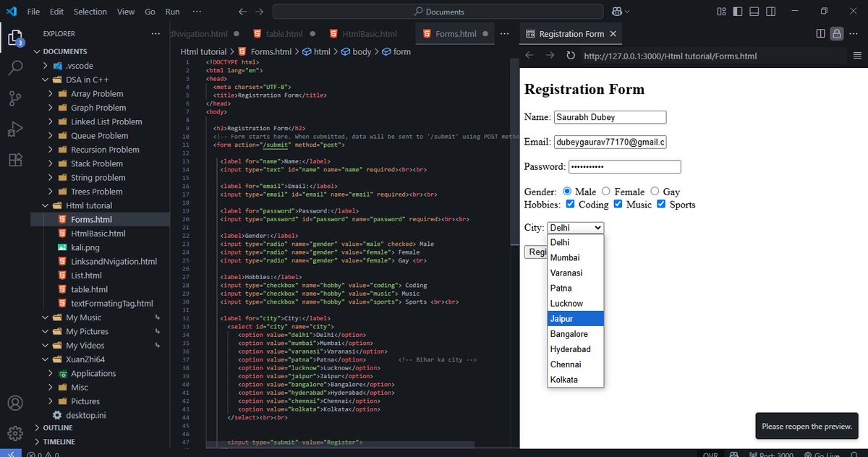Open the Accounts menu icon
The image size is (868, 457).
point(15,403)
